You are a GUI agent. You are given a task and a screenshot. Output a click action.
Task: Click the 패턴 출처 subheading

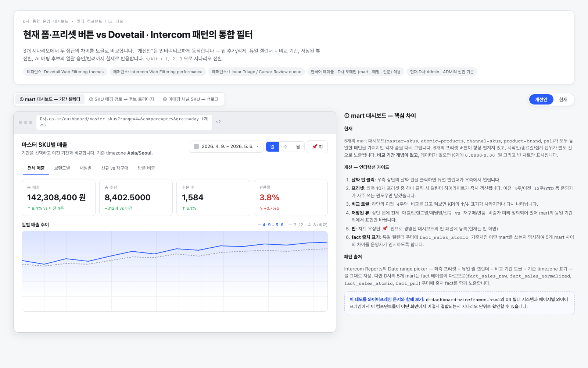point(353,256)
